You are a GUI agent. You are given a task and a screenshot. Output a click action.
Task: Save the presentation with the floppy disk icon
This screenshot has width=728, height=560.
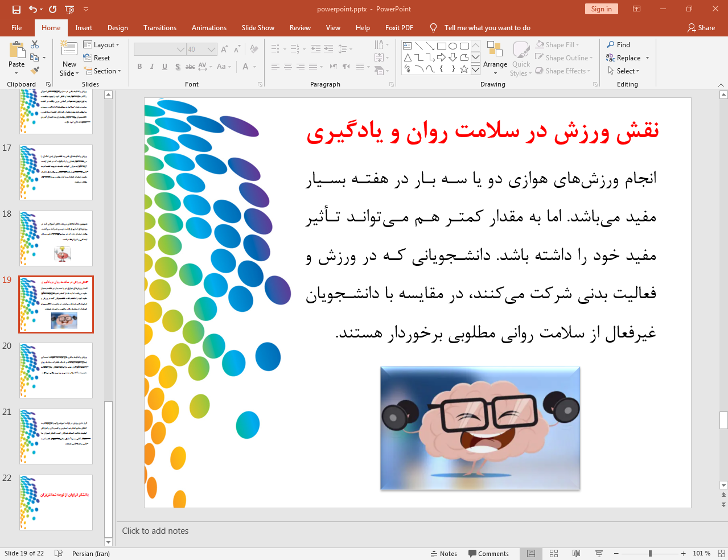(17, 9)
